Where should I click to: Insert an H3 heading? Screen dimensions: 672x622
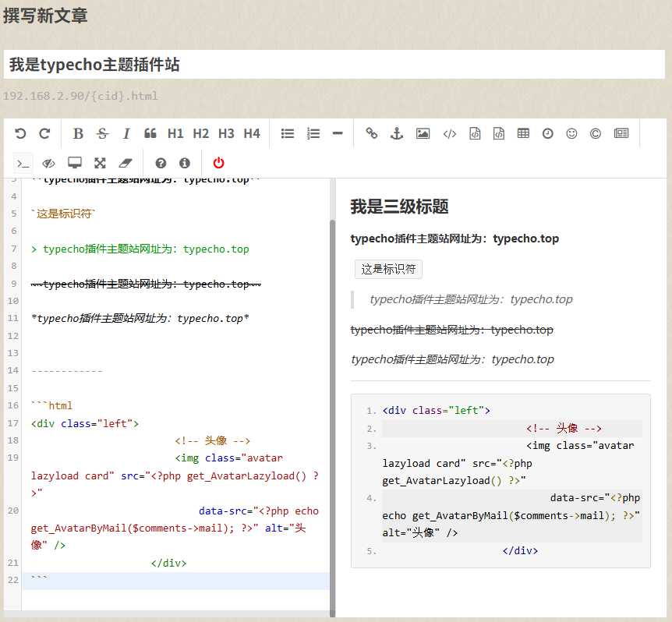226,133
